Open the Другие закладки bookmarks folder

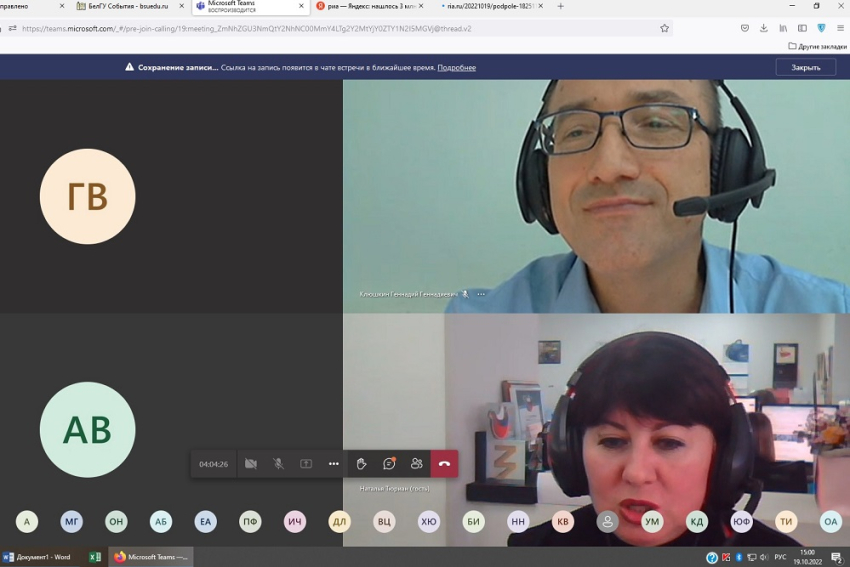(x=816, y=46)
